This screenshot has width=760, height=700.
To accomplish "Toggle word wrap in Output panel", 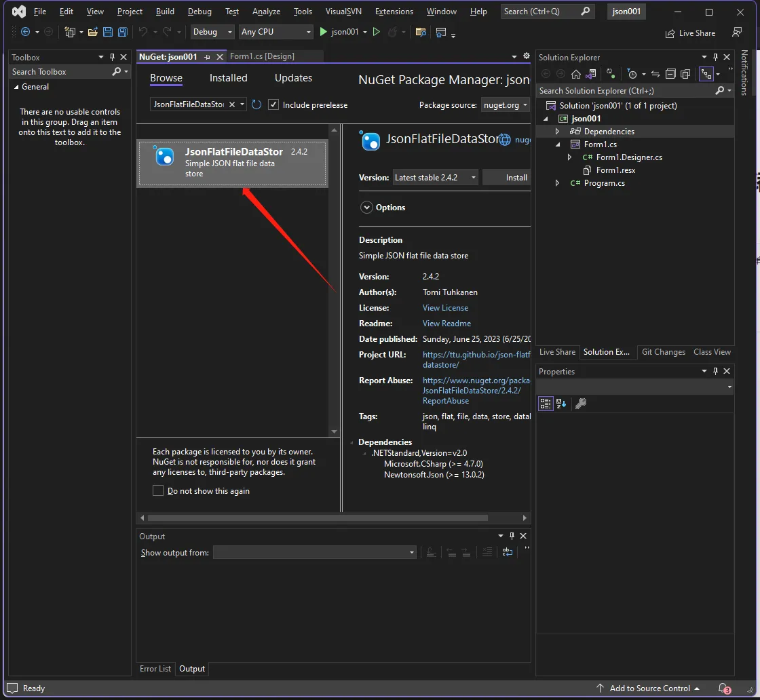I will click(508, 551).
